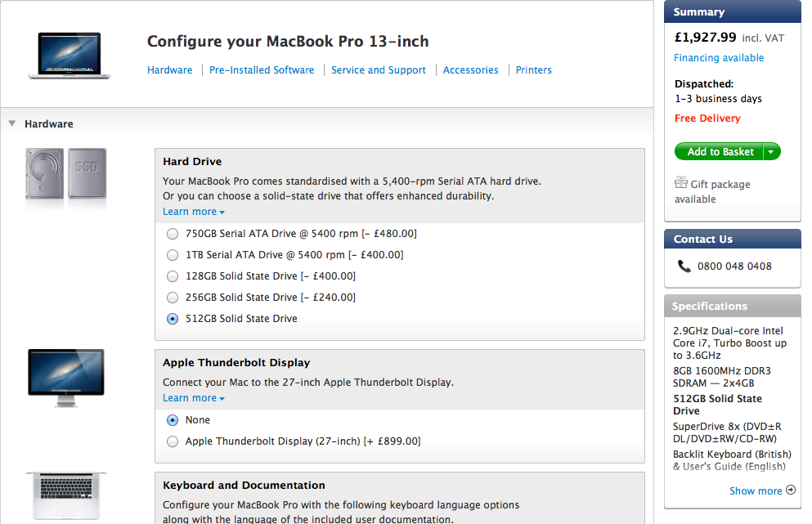Jump to Service and Support section

(379, 70)
